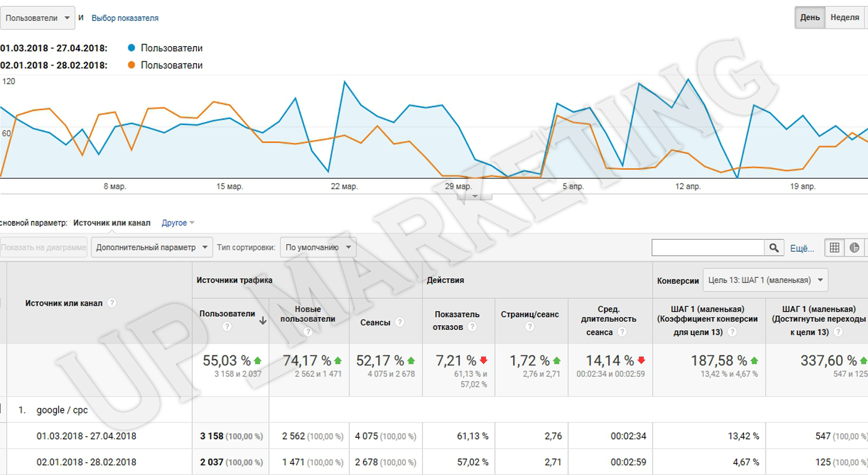This screenshot has height=475, width=868.
Task: Select Источник или канал primary dimension
Action: (x=112, y=223)
